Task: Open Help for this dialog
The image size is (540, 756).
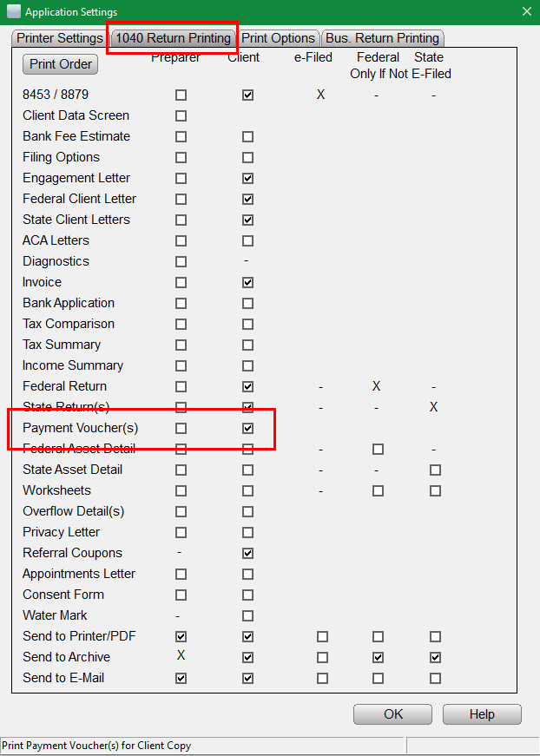Action: coord(482,714)
